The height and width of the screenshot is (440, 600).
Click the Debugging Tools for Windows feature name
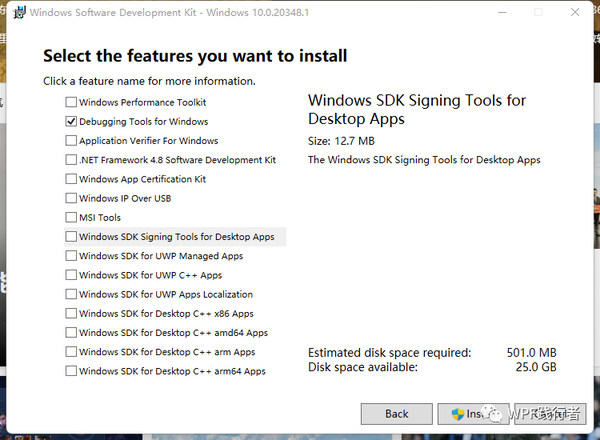pos(143,122)
